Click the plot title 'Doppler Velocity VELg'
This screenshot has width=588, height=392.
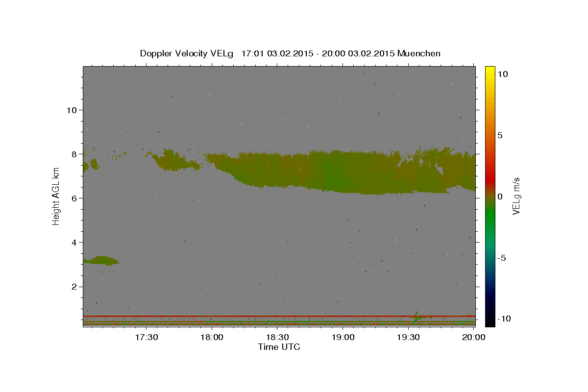pos(187,53)
